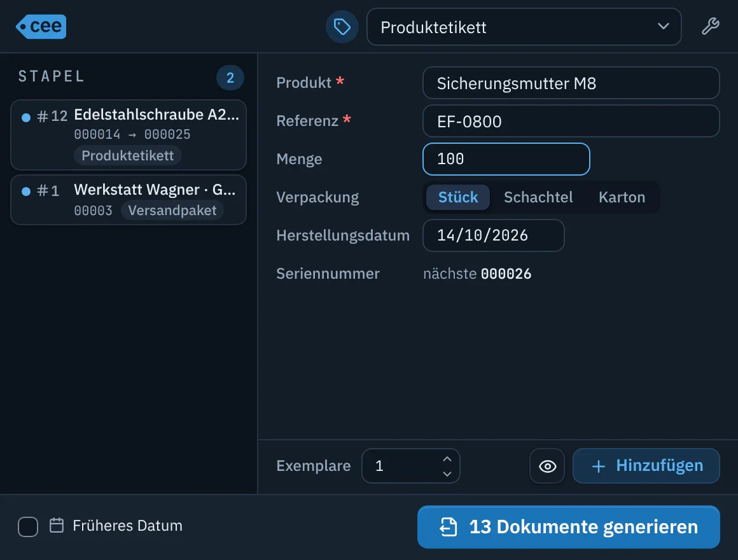Preview label with the eye icon

(547, 466)
